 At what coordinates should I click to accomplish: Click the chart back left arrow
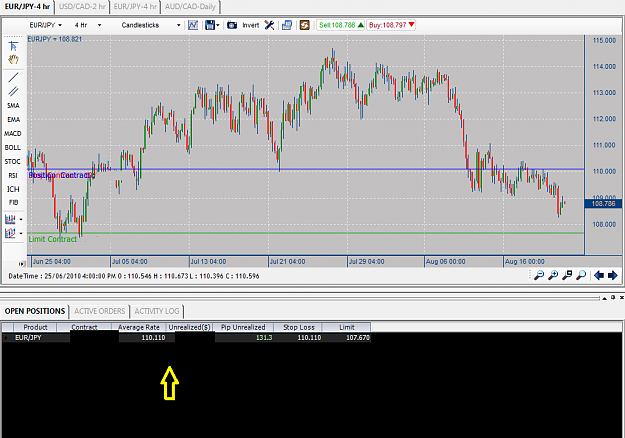pos(599,275)
